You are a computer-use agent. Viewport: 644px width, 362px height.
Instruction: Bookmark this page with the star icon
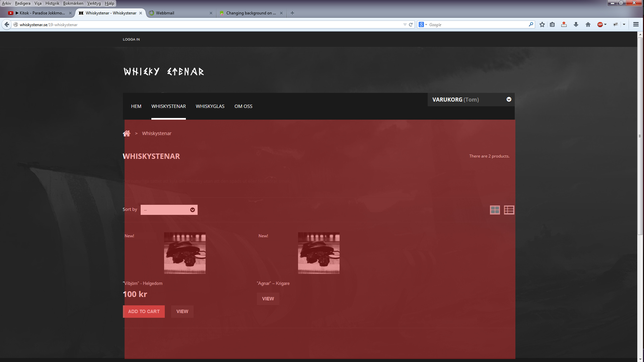pos(542,24)
